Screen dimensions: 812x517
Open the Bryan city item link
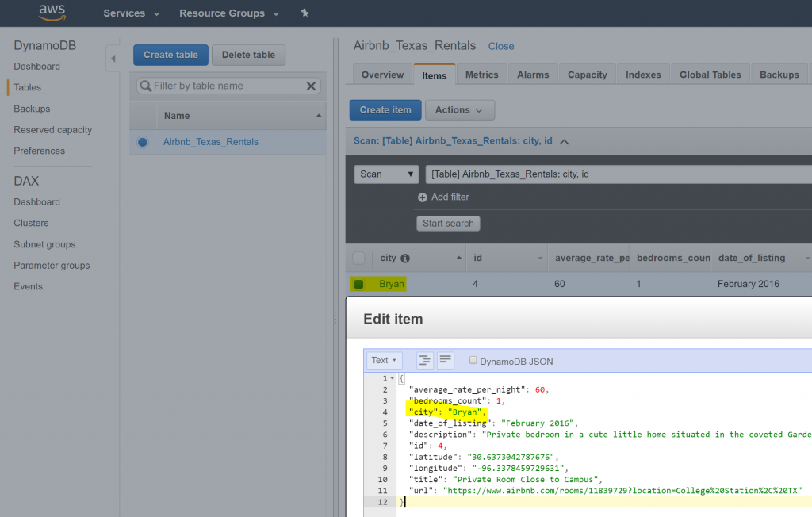pos(392,284)
